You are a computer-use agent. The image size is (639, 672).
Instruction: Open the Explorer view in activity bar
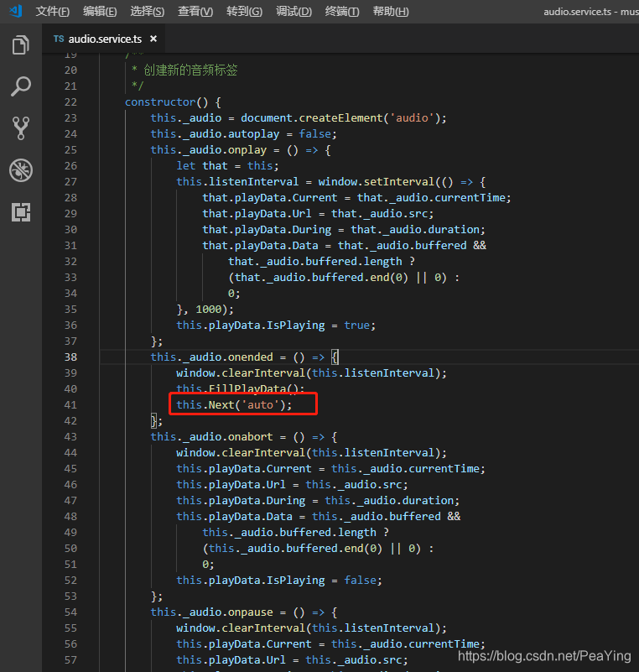(21, 45)
